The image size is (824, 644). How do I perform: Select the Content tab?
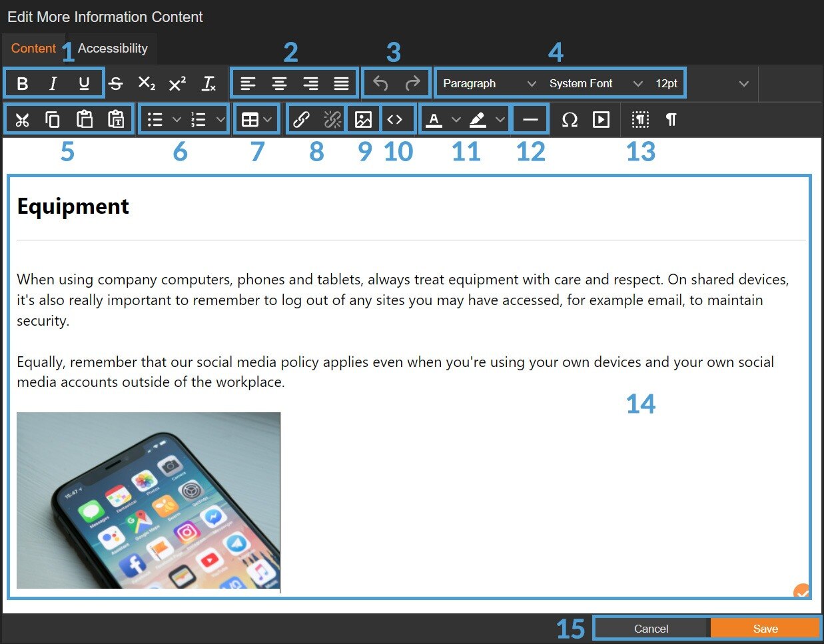point(33,49)
